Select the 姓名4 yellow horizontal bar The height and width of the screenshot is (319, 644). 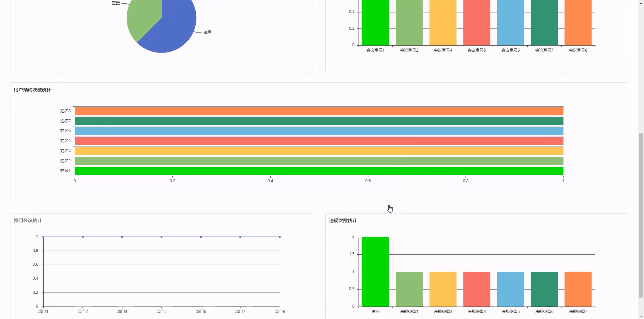pyautogui.click(x=319, y=151)
